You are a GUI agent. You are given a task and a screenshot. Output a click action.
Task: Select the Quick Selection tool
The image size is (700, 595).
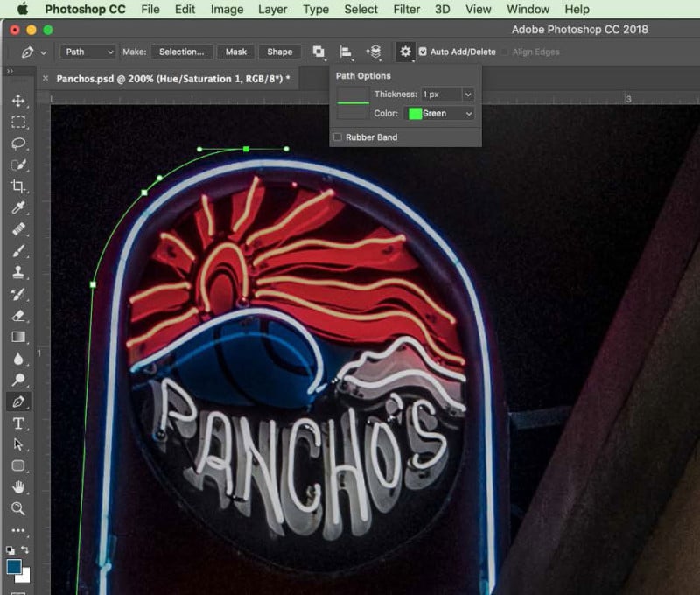18,164
